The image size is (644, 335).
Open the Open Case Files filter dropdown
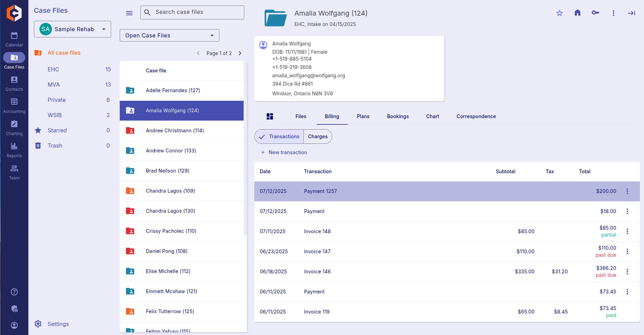pyautogui.click(x=169, y=35)
